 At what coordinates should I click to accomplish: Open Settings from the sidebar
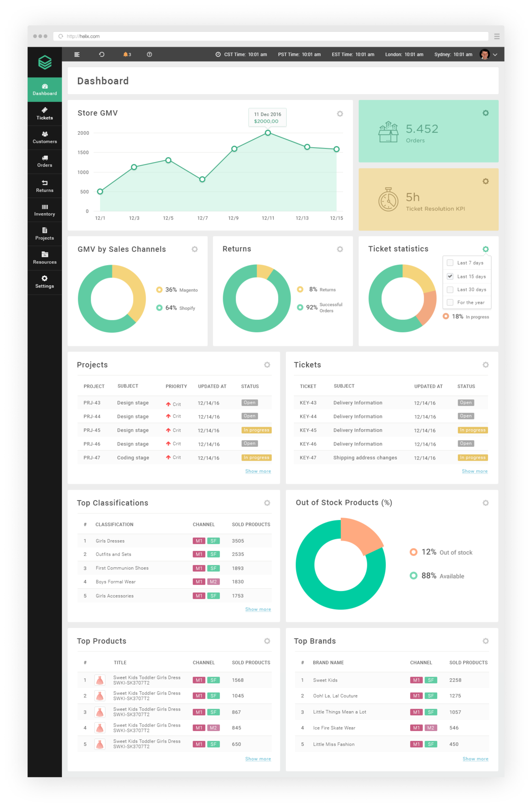coord(44,282)
